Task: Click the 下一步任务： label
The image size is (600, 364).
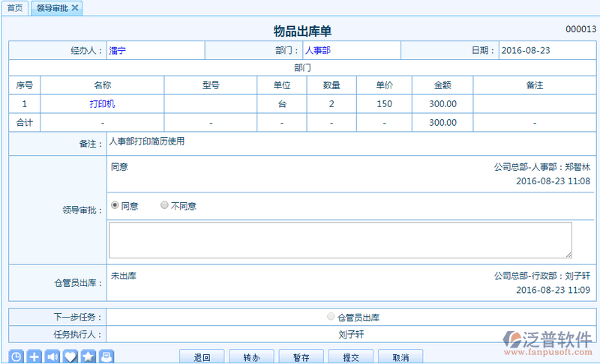Action: click(78, 317)
